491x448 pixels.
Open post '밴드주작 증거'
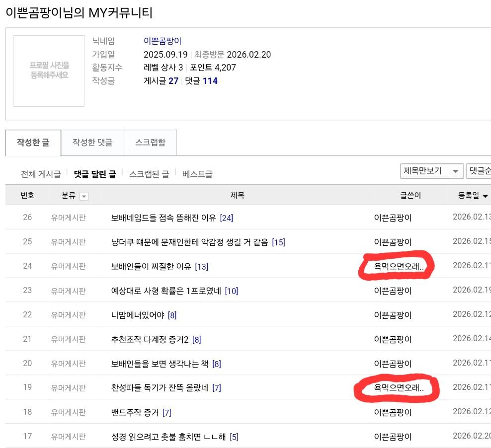coord(137,412)
